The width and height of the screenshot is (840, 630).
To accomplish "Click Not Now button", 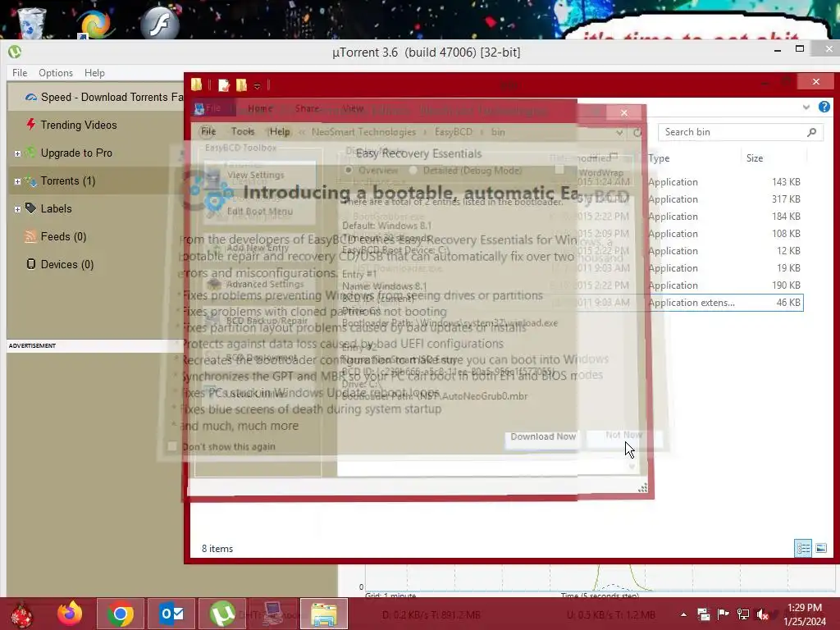I will 623,435.
